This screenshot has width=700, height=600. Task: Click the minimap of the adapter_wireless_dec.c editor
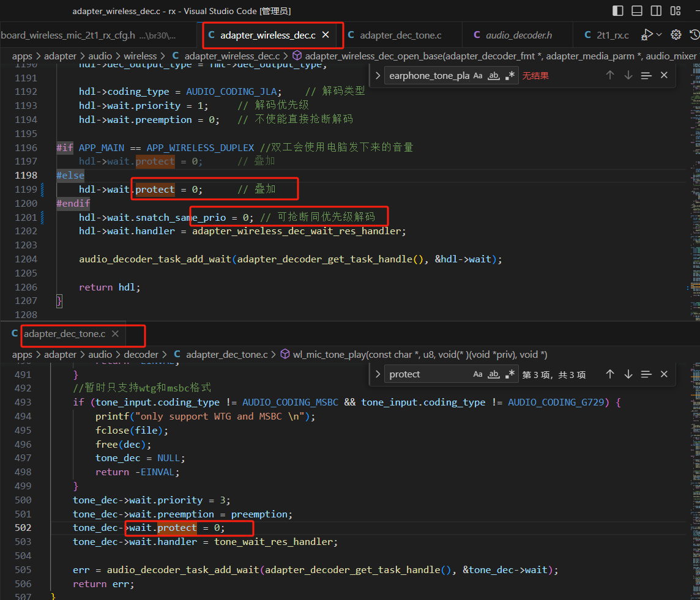(696, 192)
